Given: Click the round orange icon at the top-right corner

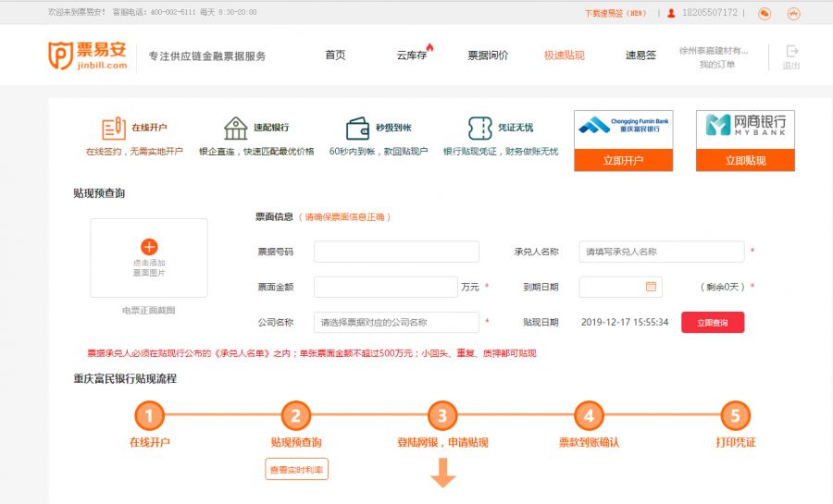Looking at the screenshot, I should (794, 14).
